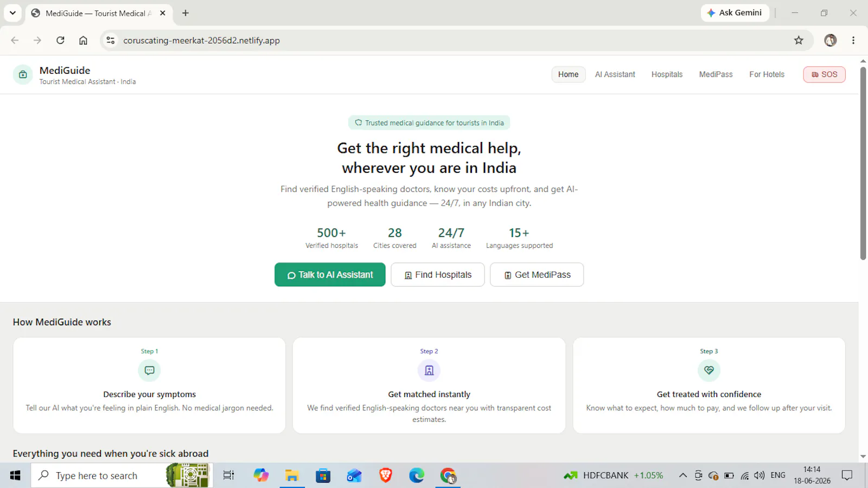Click the Get MediPass button
The image size is (868, 488).
pos(537,275)
